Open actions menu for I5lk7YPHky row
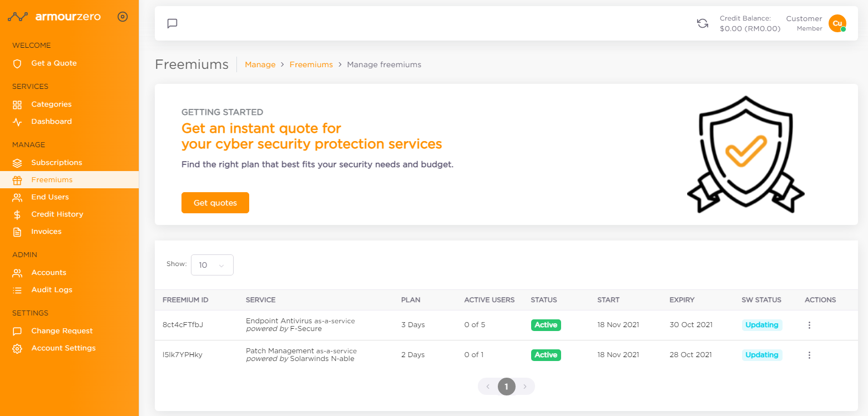 (809, 355)
